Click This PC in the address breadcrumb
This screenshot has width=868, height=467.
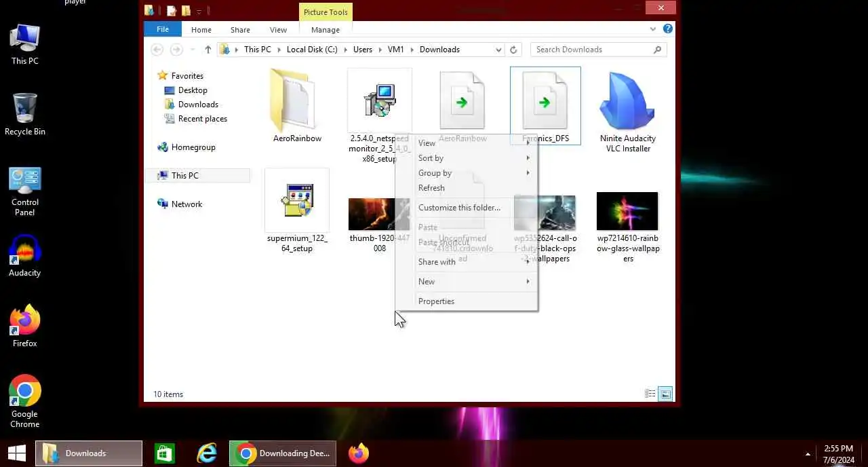point(258,50)
